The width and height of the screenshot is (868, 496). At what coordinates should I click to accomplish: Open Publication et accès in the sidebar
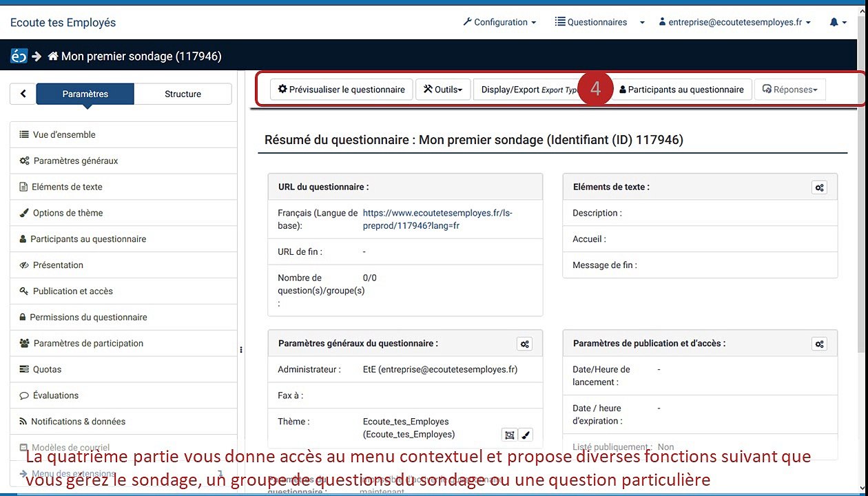click(x=123, y=291)
